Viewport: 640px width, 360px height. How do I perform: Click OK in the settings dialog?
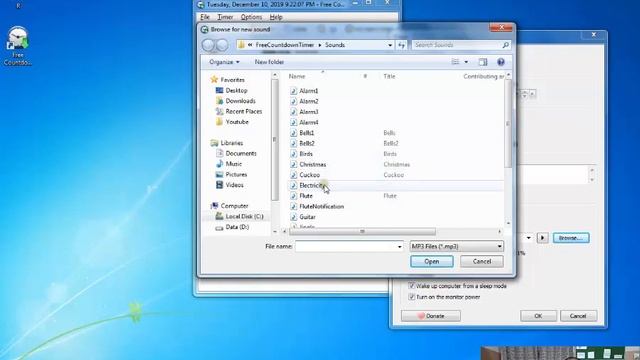(x=538, y=316)
